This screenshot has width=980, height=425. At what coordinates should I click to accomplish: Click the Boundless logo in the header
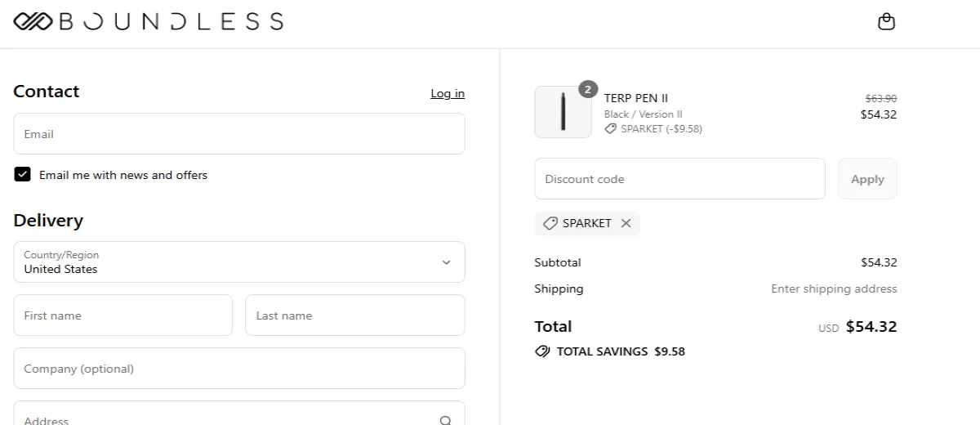pyautogui.click(x=149, y=21)
